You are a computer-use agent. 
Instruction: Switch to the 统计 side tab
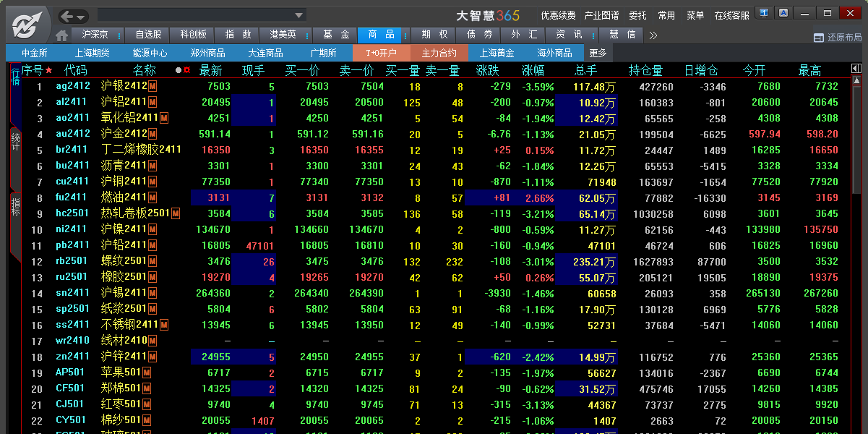(15, 141)
